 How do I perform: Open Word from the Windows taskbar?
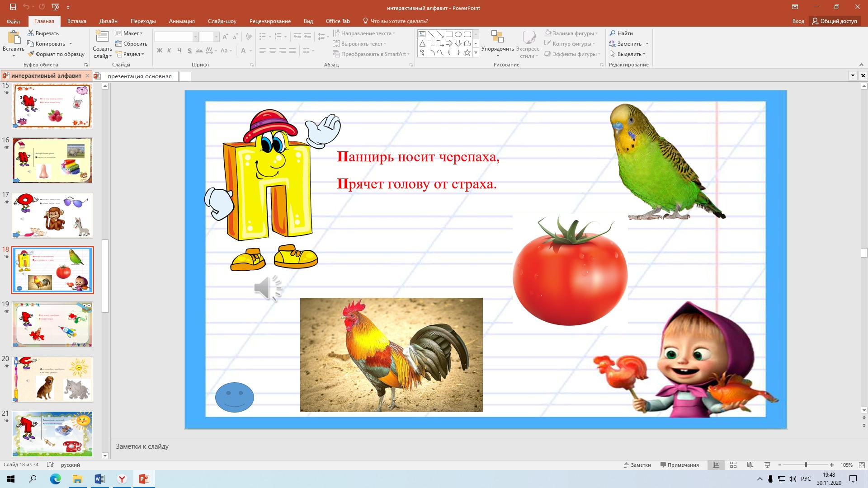[x=99, y=479]
